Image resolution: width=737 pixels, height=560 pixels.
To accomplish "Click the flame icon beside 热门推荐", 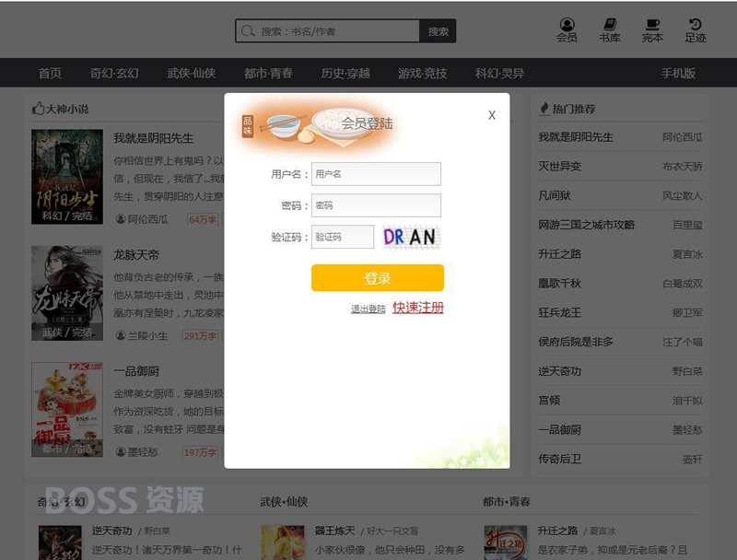I will tap(544, 109).
